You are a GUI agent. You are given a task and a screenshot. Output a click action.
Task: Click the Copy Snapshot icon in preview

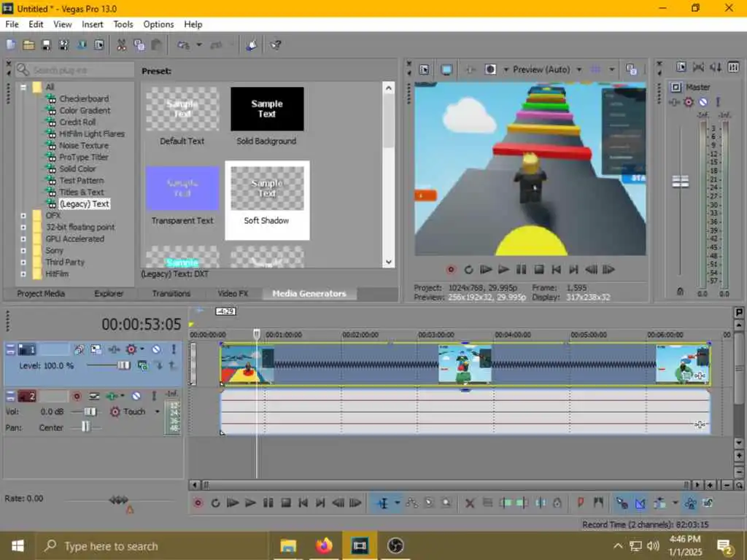coord(631,69)
